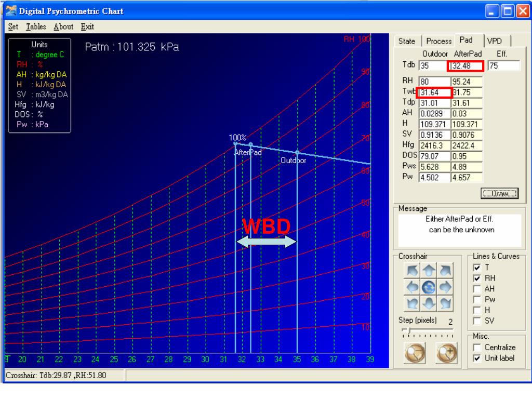Move crosshair up with arrow button
This screenshot has height=399, width=532.
[x=429, y=271]
